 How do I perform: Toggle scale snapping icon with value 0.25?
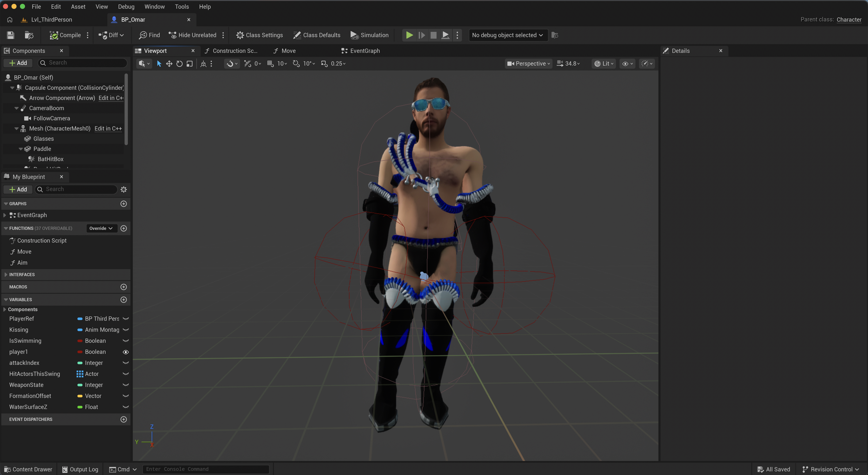(324, 64)
